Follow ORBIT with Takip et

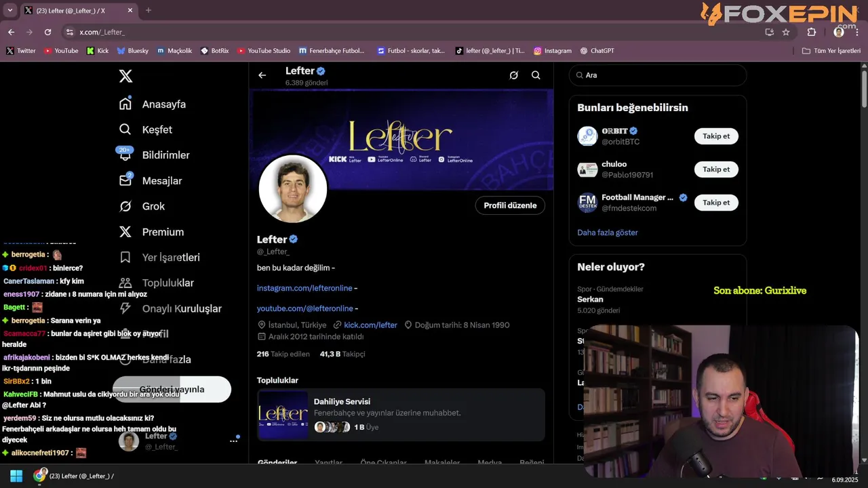click(x=716, y=136)
